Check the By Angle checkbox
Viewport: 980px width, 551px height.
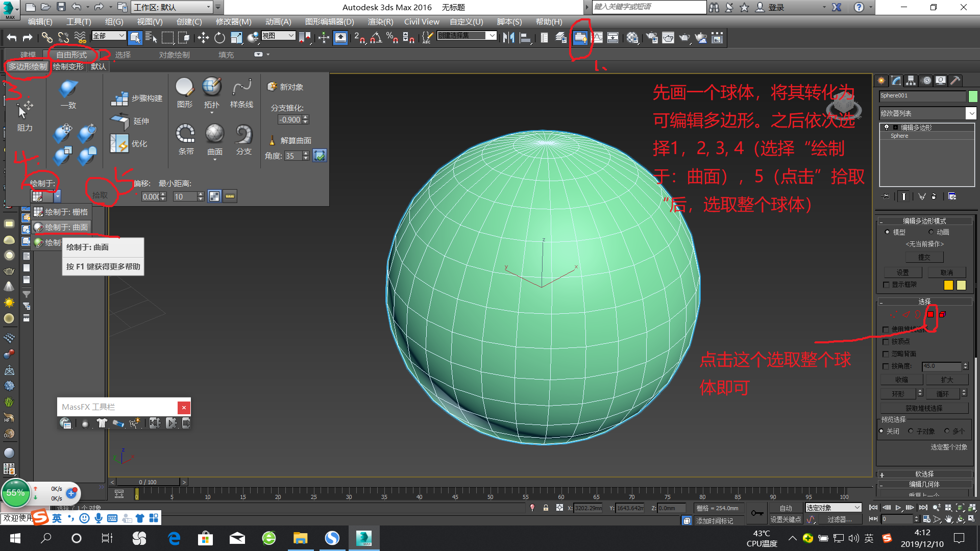(x=886, y=366)
